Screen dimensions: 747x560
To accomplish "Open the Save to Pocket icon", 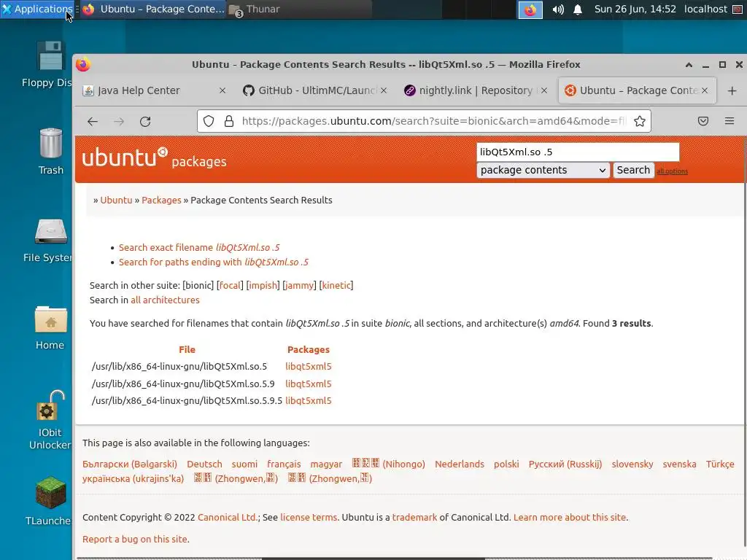I will (x=703, y=121).
